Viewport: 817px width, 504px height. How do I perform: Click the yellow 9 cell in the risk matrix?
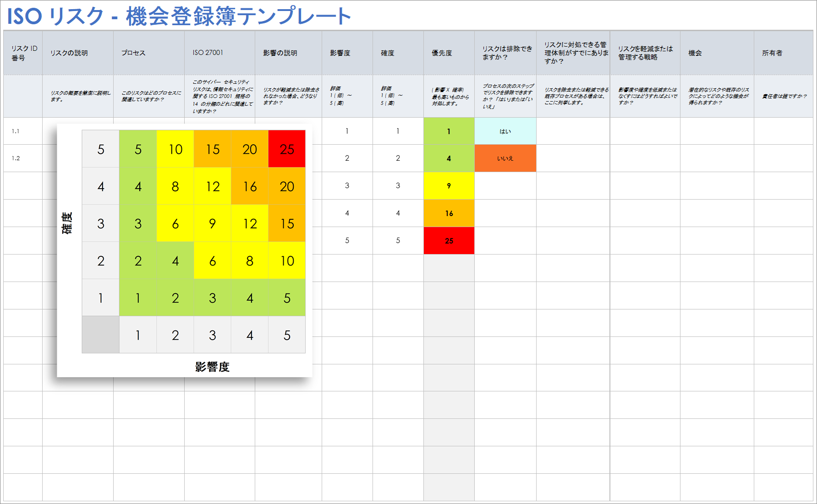pos(213,223)
